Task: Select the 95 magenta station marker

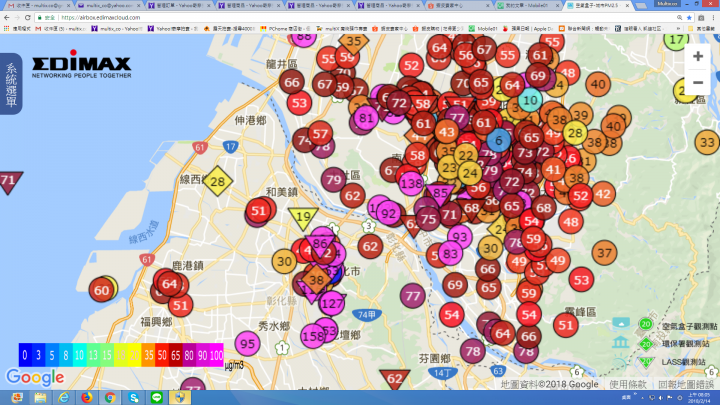Action: [x=247, y=343]
